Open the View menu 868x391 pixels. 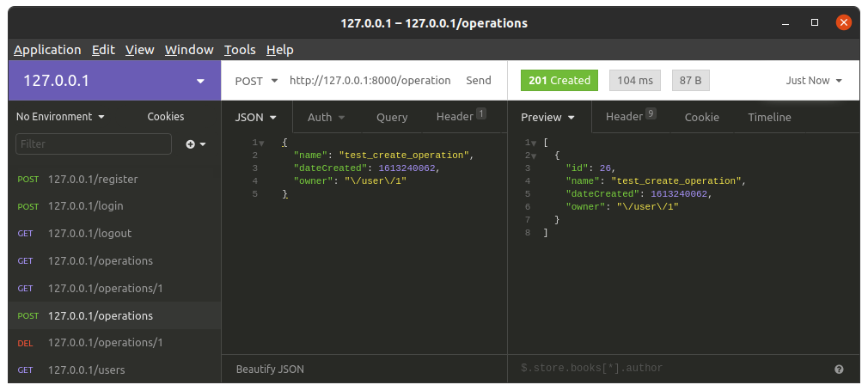click(139, 50)
